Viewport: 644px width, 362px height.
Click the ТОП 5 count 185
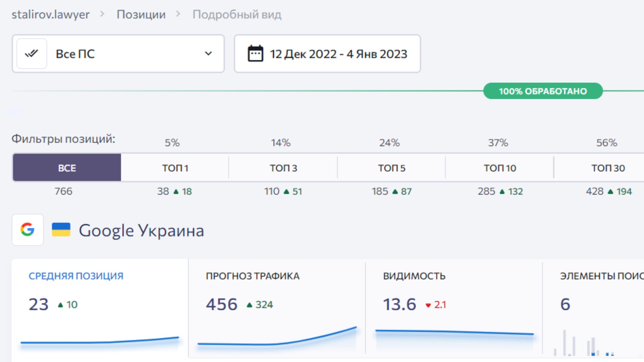click(380, 191)
